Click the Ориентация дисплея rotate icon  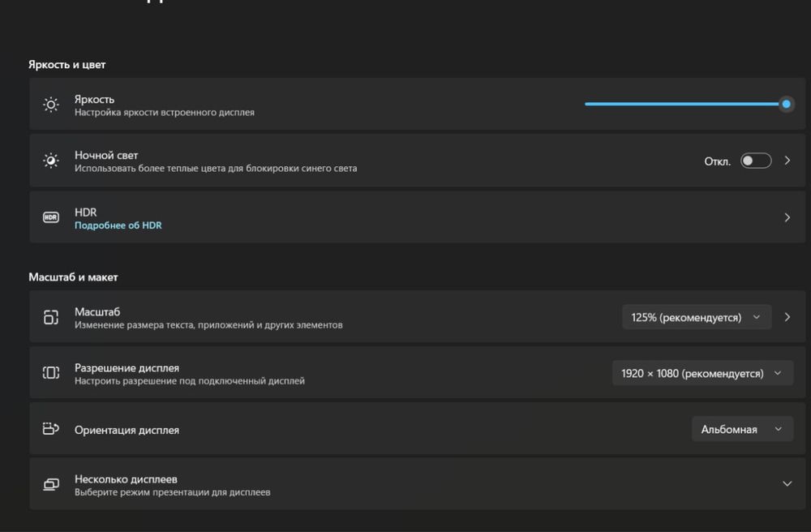pyautogui.click(x=50, y=428)
